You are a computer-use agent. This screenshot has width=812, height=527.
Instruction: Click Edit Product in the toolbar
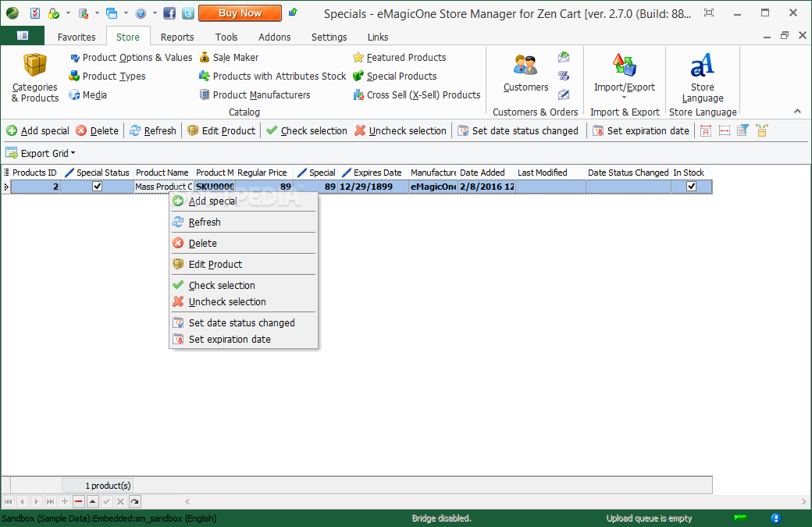[x=222, y=131]
